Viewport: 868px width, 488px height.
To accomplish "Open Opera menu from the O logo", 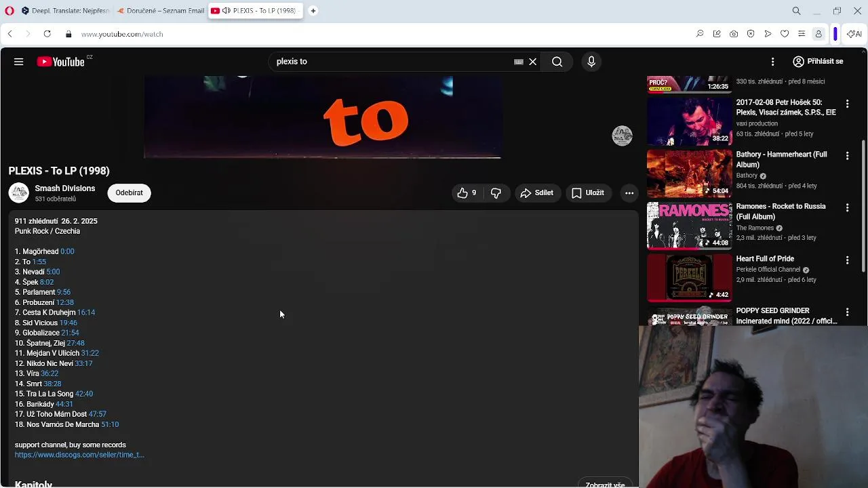I will [x=9, y=11].
